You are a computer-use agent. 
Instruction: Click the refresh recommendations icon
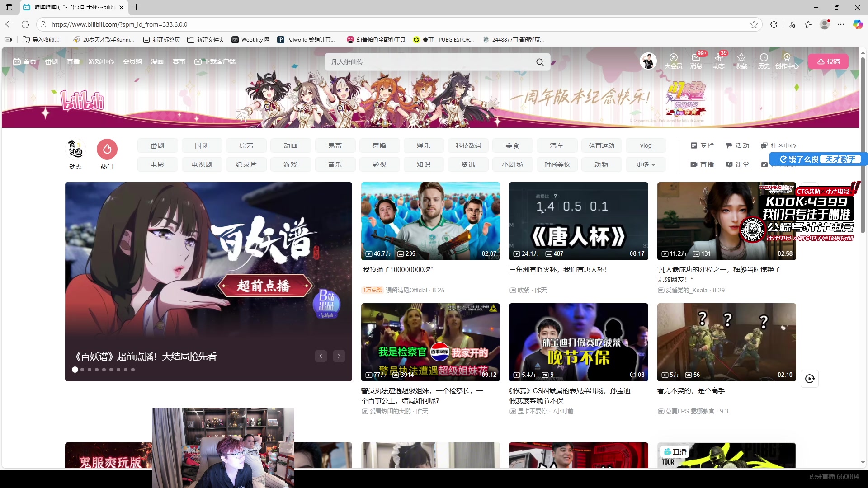[810, 379]
